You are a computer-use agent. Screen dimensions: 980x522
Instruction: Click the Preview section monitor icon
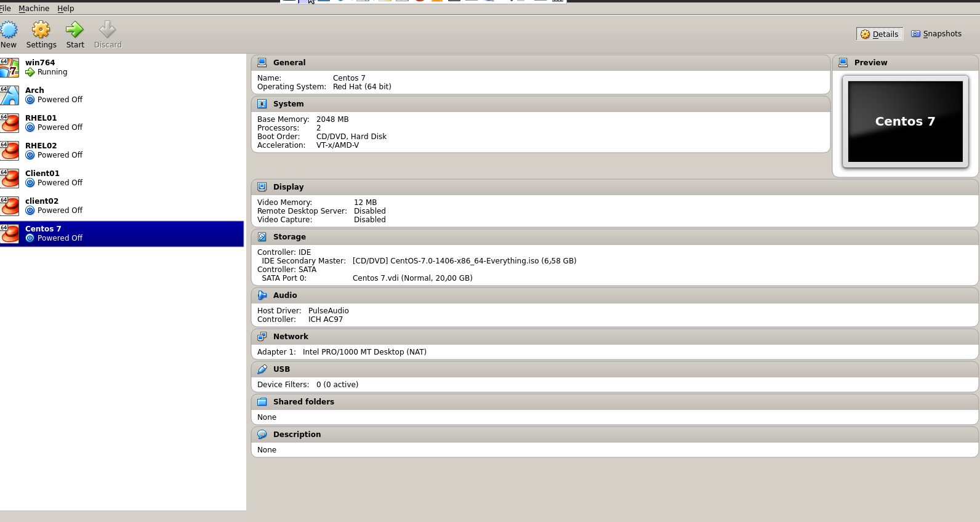tap(843, 63)
